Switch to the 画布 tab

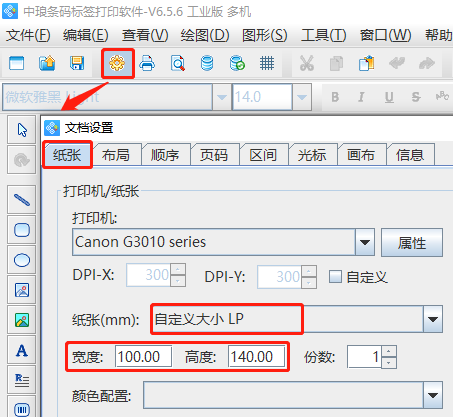click(361, 155)
